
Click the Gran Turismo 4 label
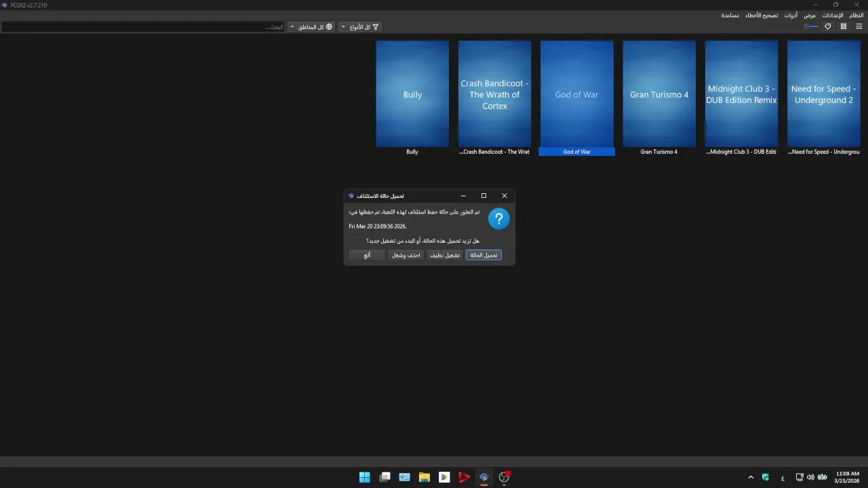pyautogui.click(x=659, y=152)
